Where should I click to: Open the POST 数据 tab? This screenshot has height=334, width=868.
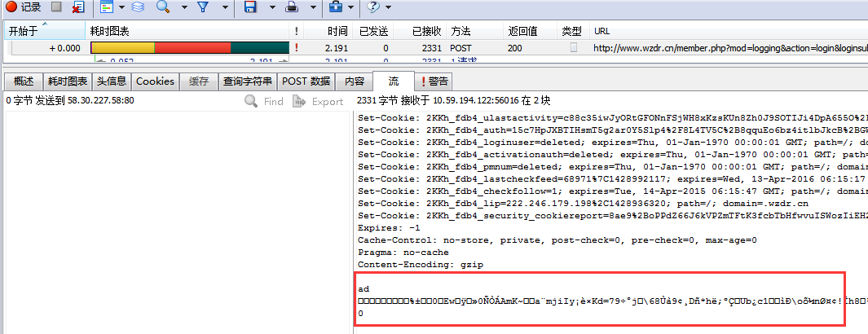click(x=306, y=81)
